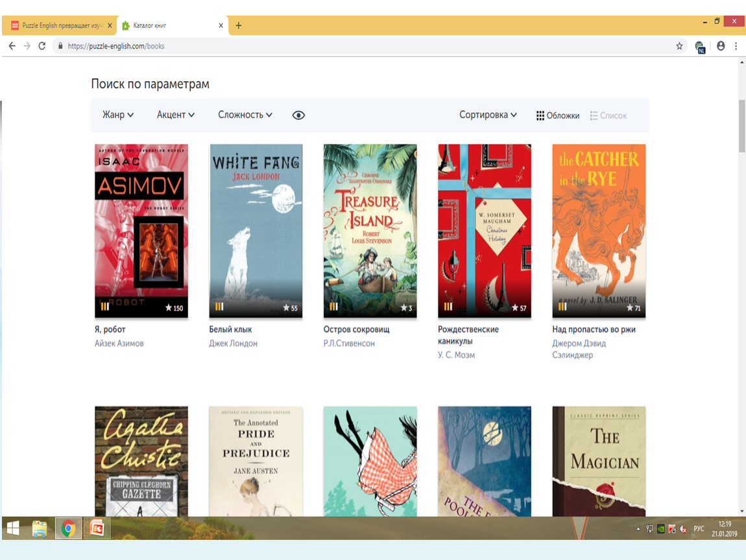Open the Остров сокровищ title link
The width and height of the screenshot is (746, 560).
coord(356,329)
